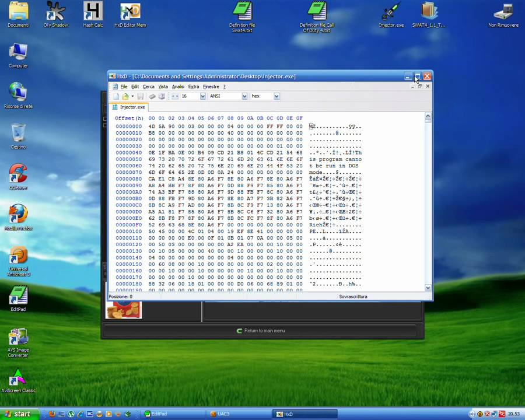Open the Cestino recycle bin icon
Viewport: 525px width, 420px height.
tap(18, 136)
